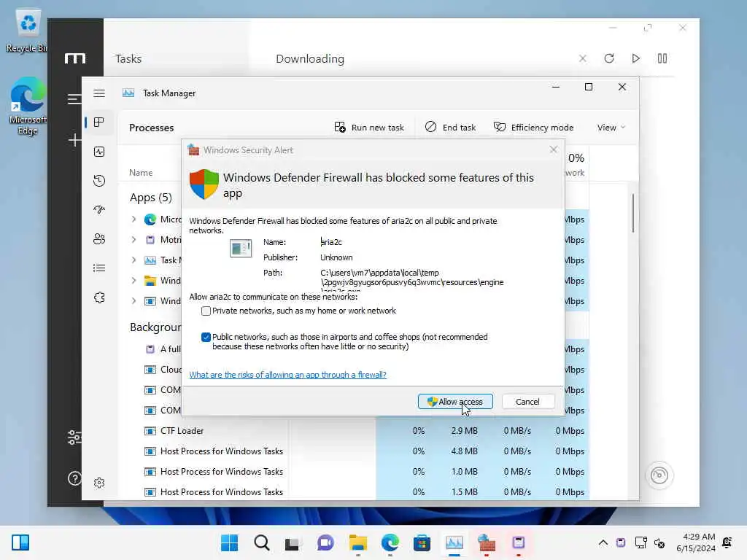This screenshot has width=747, height=560.
Task: Open Services puzzle icon in Task Manager sidebar
Action: click(x=99, y=297)
